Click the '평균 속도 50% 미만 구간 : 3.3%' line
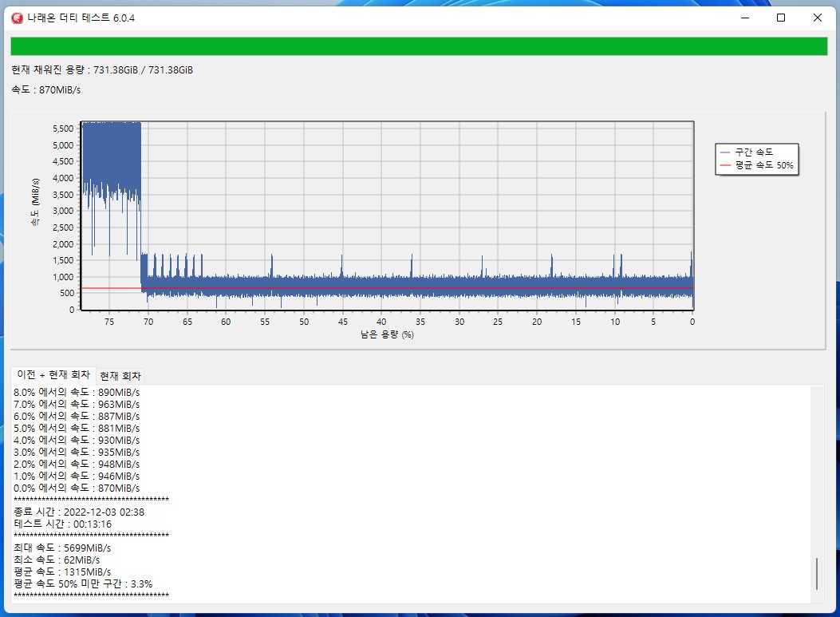Screen dimensions: 840x617 pyautogui.click(x=83, y=583)
